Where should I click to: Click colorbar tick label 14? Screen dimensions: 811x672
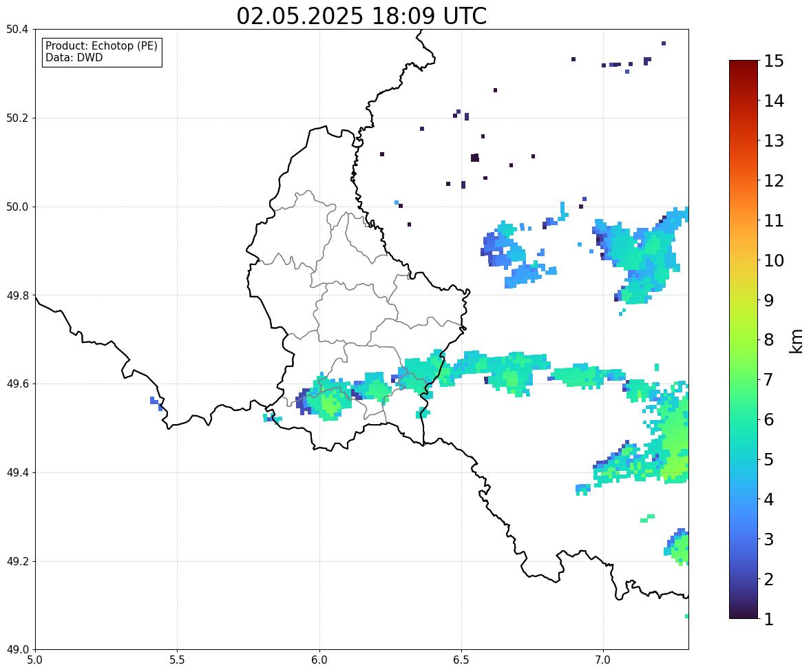coord(774,101)
